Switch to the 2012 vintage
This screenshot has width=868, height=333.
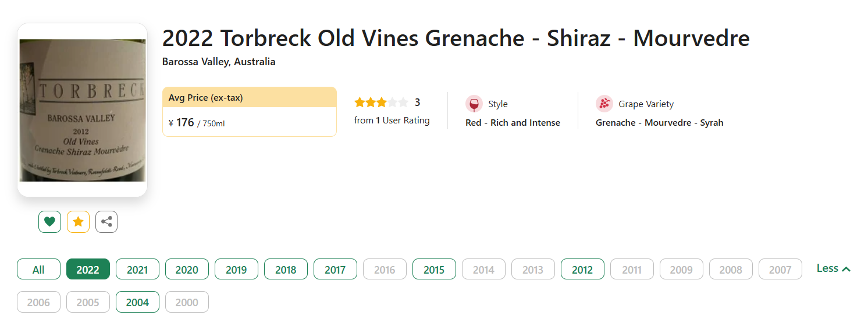(x=582, y=270)
